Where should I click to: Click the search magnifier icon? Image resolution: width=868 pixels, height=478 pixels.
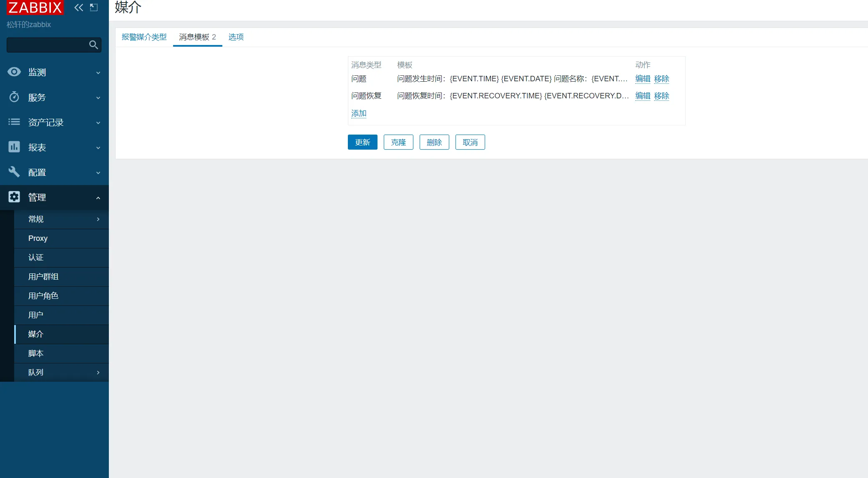(93, 45)
